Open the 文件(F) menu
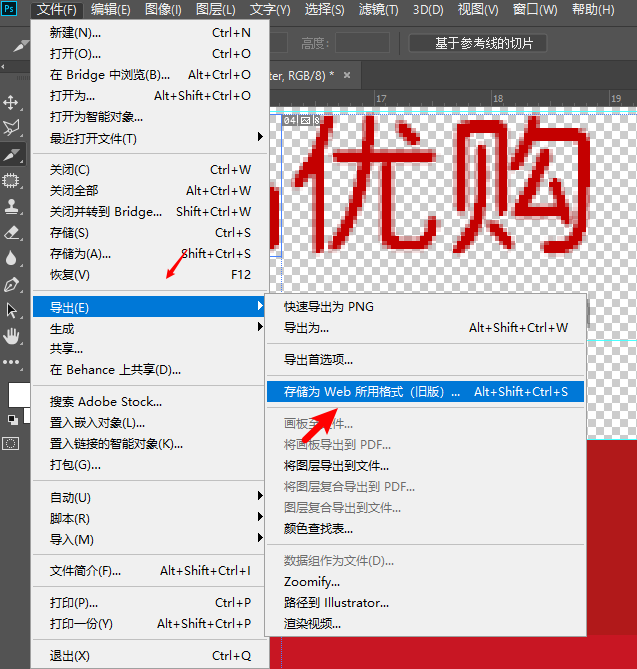 [x=56, y=9]
